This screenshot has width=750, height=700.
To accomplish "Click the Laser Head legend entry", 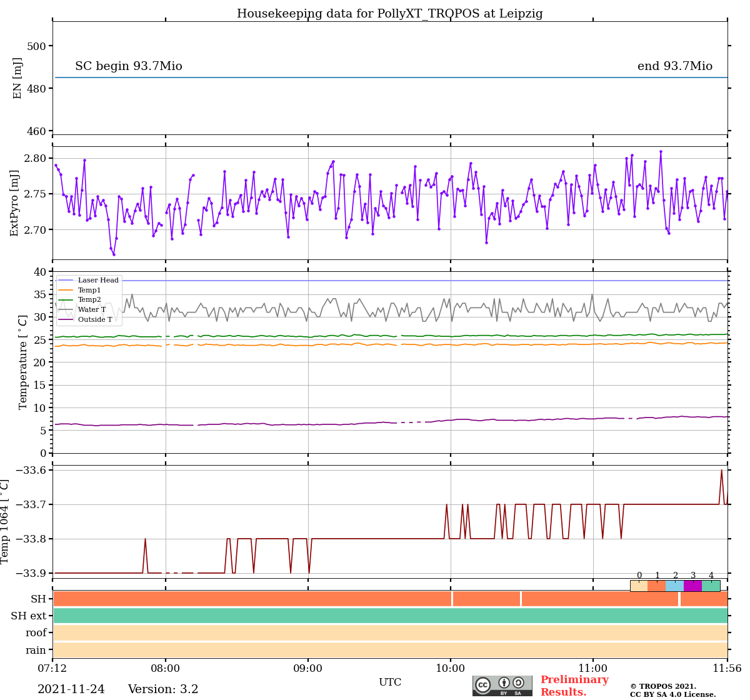I will [x=89, y=280].
